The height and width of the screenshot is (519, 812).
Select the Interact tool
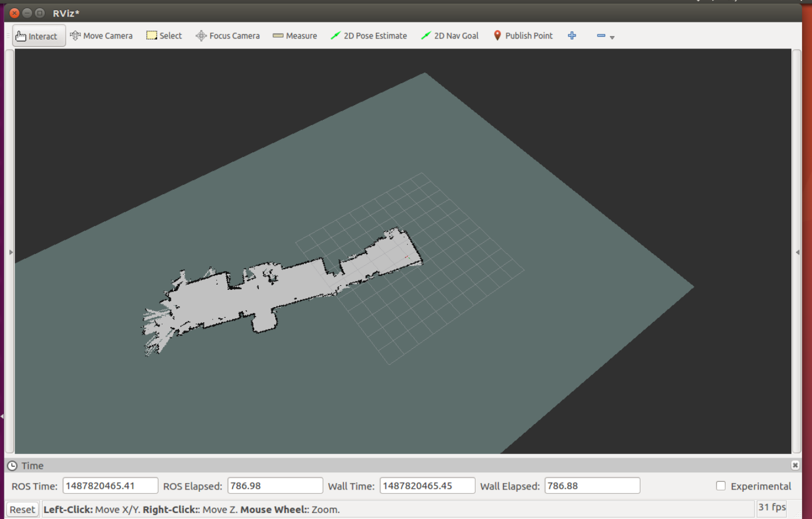point(38,36)
